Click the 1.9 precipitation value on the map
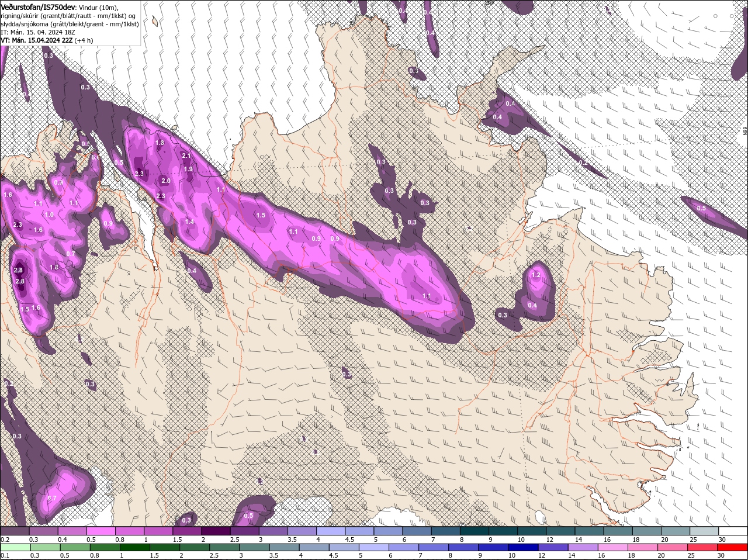 188,169
